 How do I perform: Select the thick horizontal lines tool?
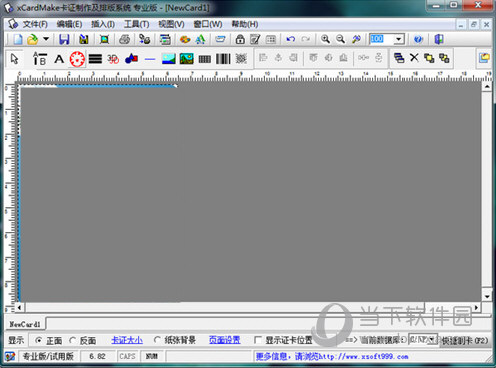tap(95, 59)
